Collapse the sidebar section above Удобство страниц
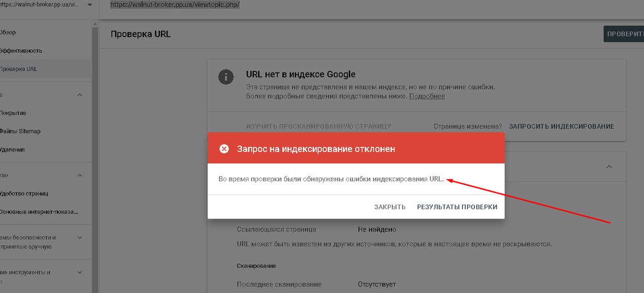644x293 pixels. (79, 175)
